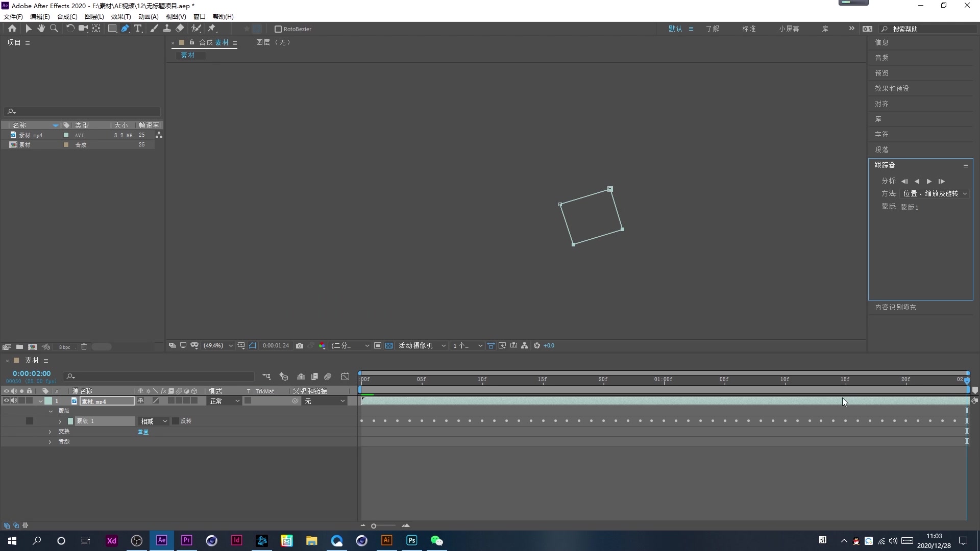Toggle the transparency grid in viewer
Screen dimensions: 980x551
tap(389, 345)
